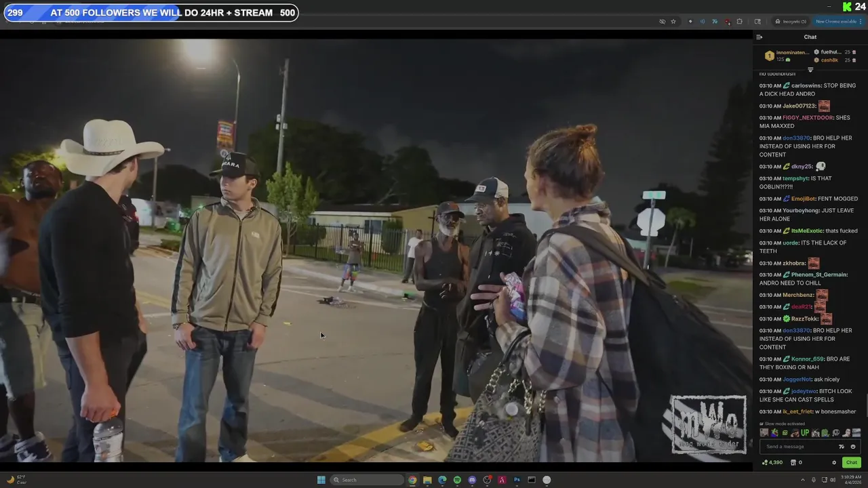868x488 pixels.
Task: Open the taskbar clock and date
Action: pos(851,480)
